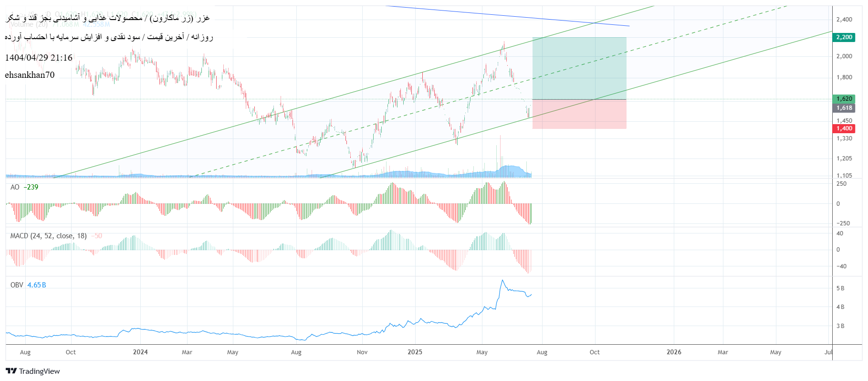
Task: Click the Nov label on time axis
Action: point(362,352)
